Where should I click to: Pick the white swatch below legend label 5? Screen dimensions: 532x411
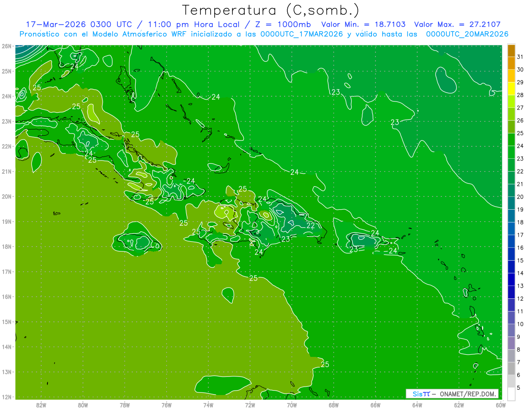(511, 394)
